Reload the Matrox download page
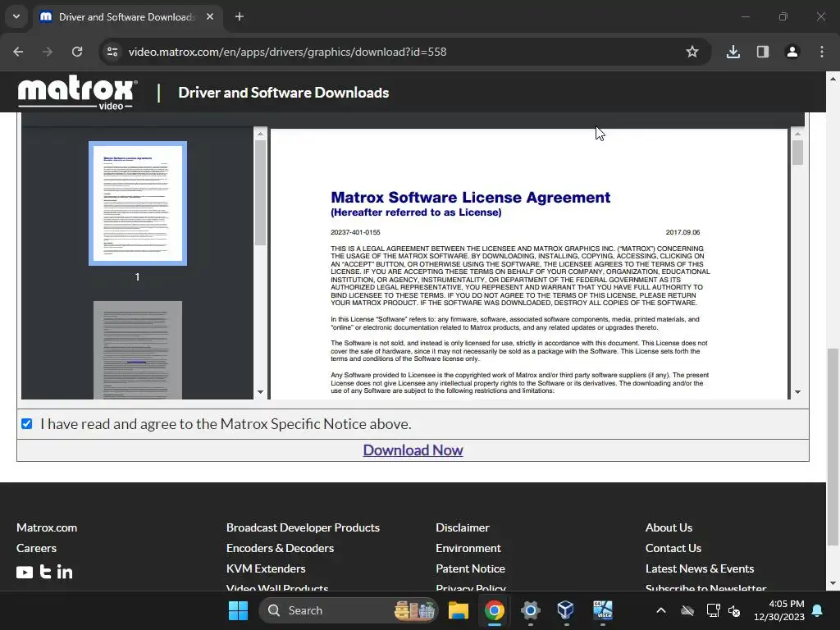The image size is (840, 630). click(x=77, y=52)
